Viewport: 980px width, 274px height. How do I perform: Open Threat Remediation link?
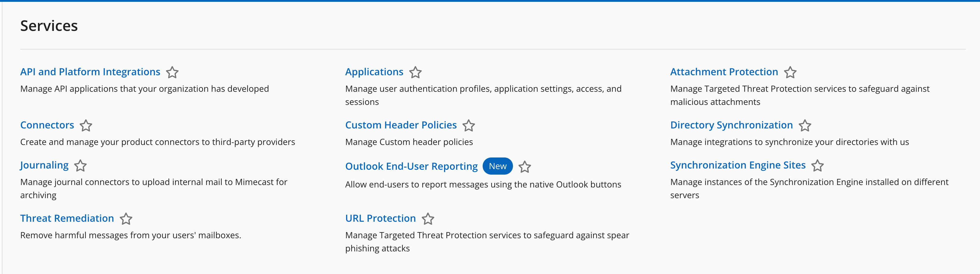point(67,218)
